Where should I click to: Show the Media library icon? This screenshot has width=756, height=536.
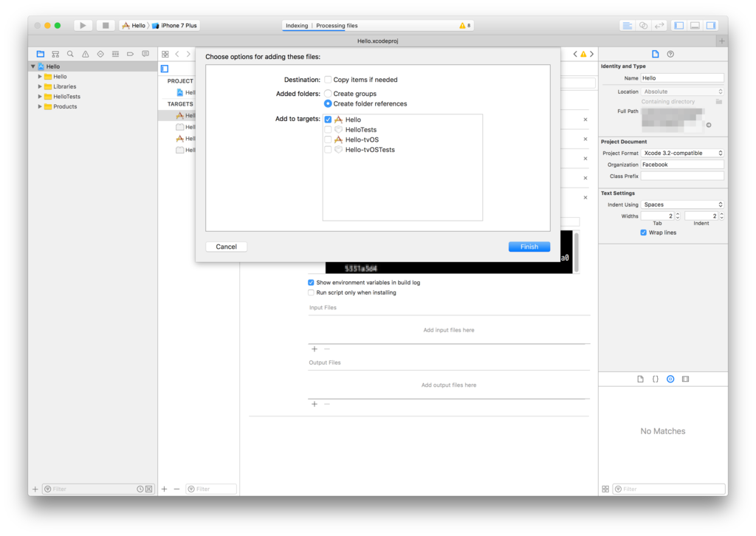[686, 379]
